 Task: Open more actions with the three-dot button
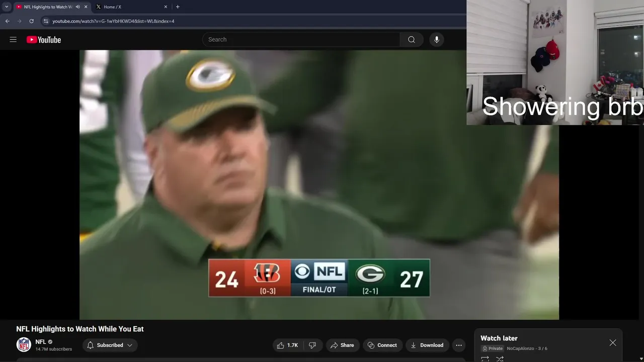(459, 345)
